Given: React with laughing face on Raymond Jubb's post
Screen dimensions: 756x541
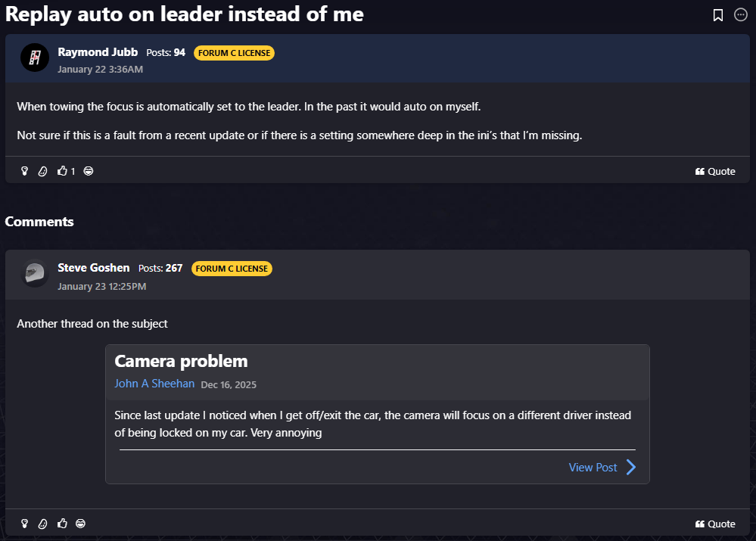Looking at the screenshot, I should tap(89, 171).
